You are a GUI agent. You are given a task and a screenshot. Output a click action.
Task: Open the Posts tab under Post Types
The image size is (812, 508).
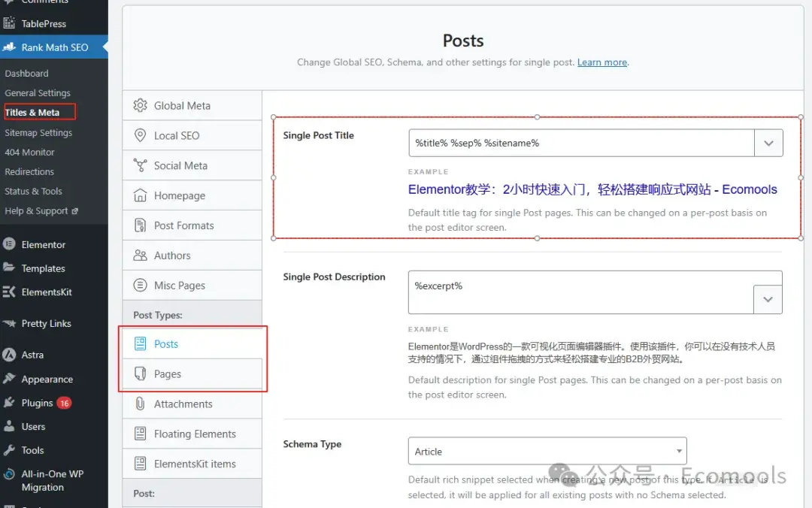pos(166,344)
